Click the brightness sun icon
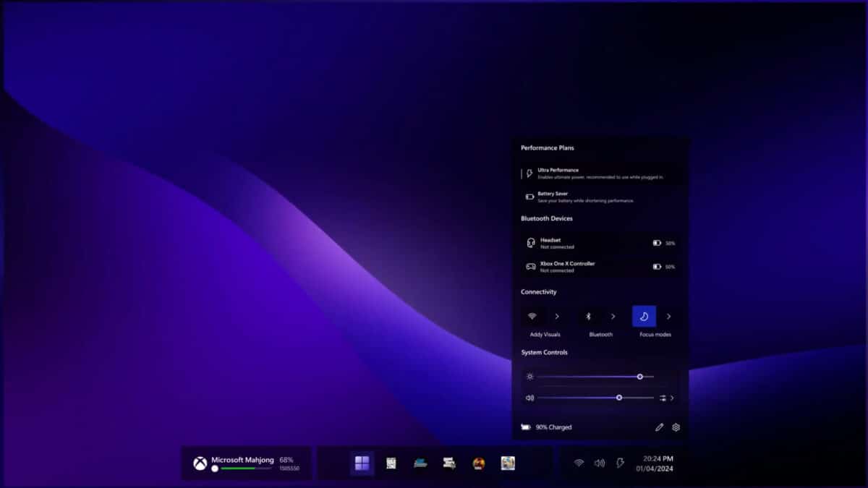This screenshot has height=488, width=868. pos(530,376)
